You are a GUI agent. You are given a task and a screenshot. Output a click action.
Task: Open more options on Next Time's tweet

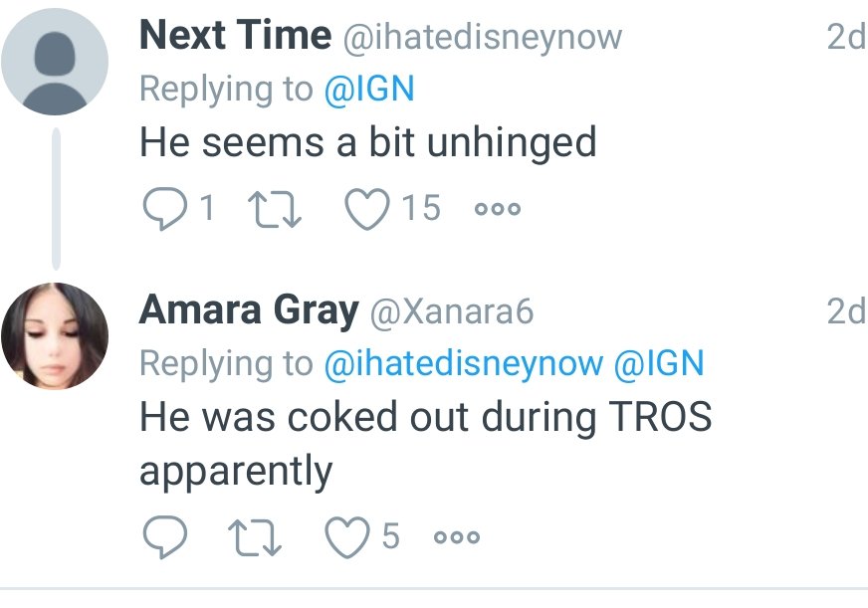pyautogui.click(x=498, y=209)
